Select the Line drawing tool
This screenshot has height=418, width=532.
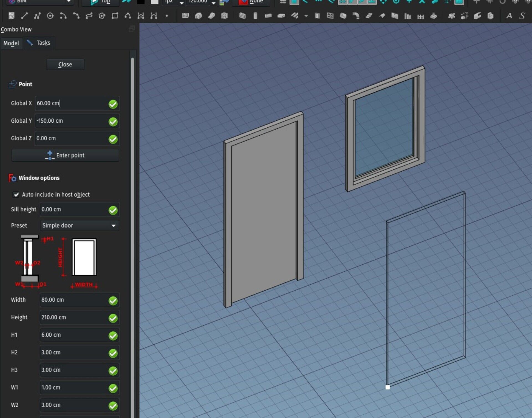pyautogui.click(x=24, y=16)
